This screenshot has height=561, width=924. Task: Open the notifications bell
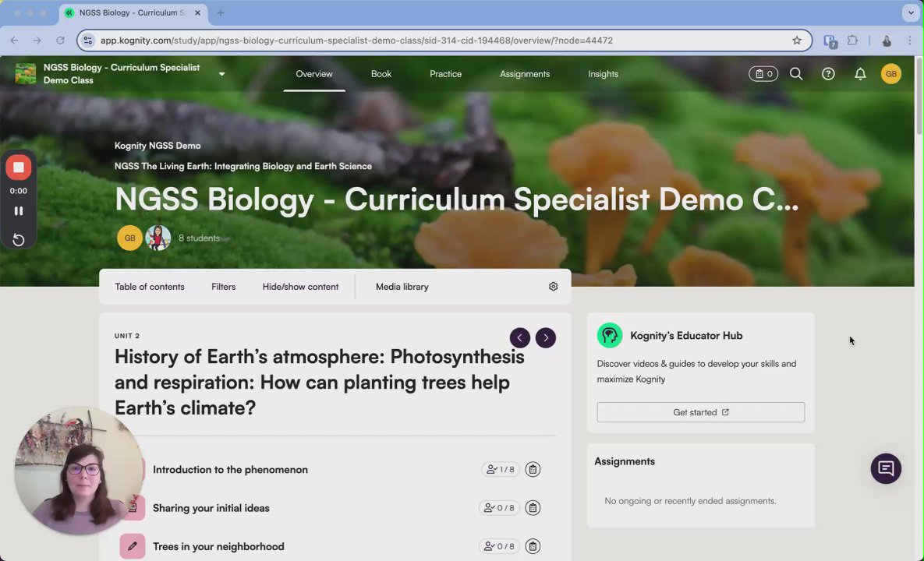[x=860, y=73]
